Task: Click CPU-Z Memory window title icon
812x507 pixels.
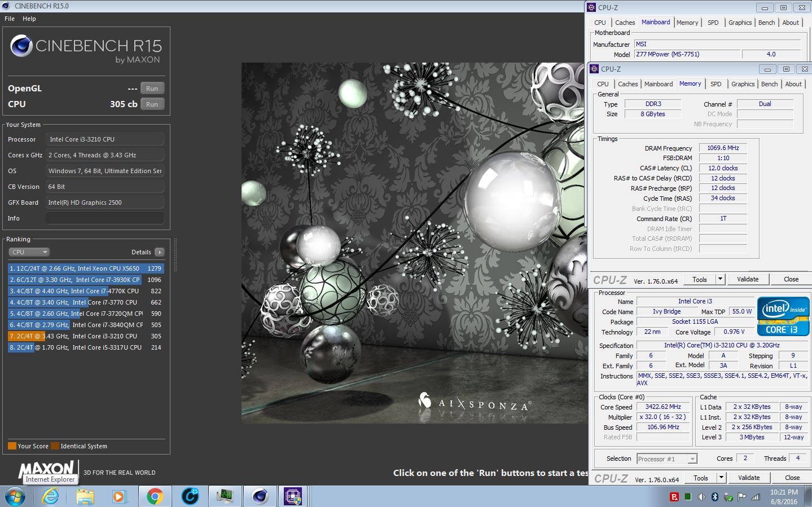Action: pos(594,69)
